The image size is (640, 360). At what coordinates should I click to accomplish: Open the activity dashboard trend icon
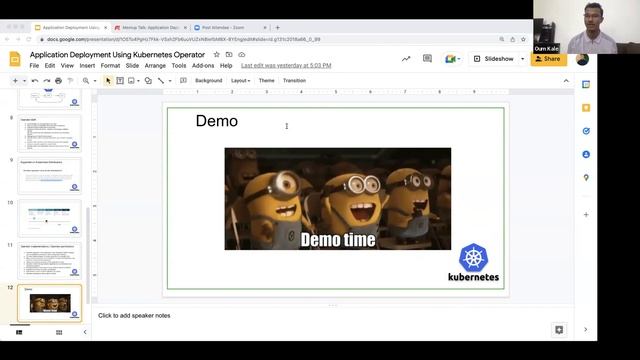point(406,59)
